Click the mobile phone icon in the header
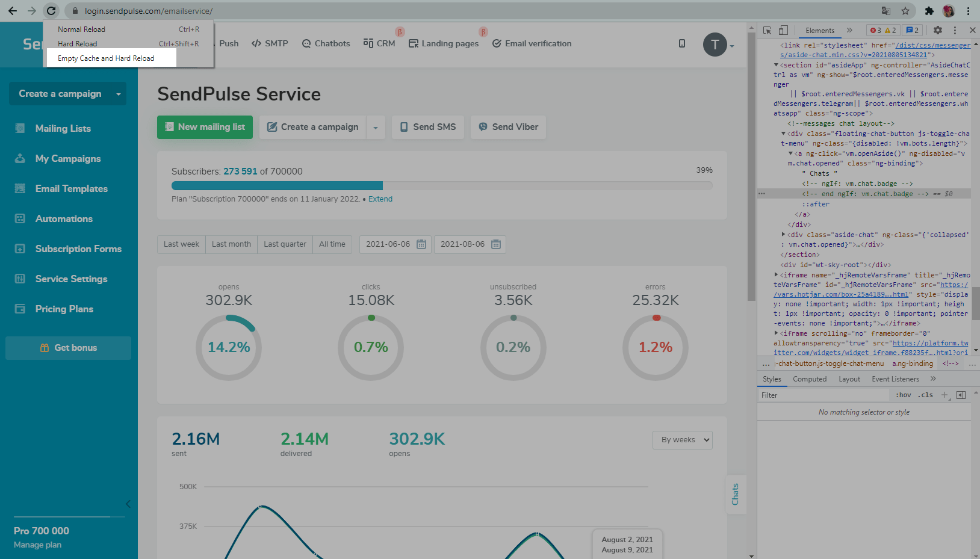 click(681, 43)
